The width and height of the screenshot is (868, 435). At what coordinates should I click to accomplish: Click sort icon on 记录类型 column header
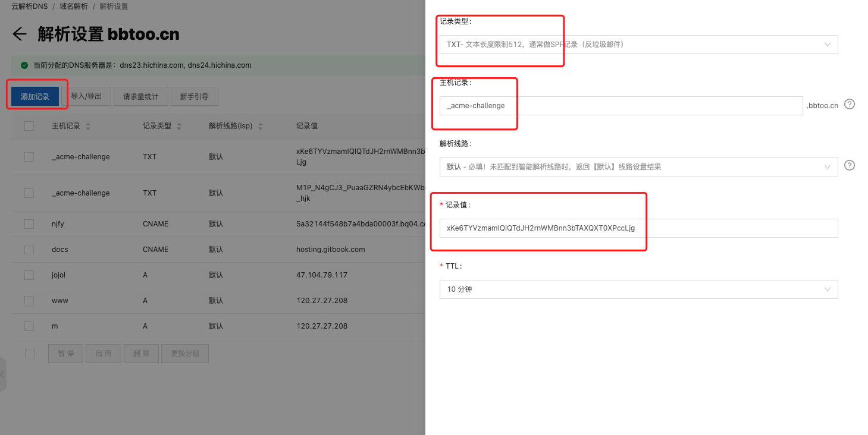point(179,127)
